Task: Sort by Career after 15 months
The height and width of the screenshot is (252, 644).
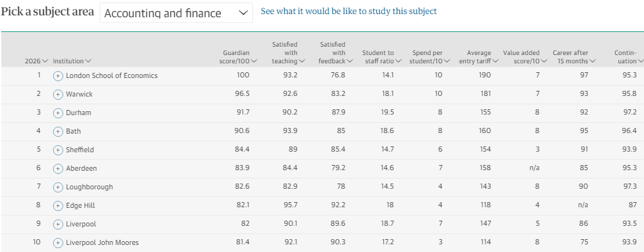Action: (x=574, y=57)
